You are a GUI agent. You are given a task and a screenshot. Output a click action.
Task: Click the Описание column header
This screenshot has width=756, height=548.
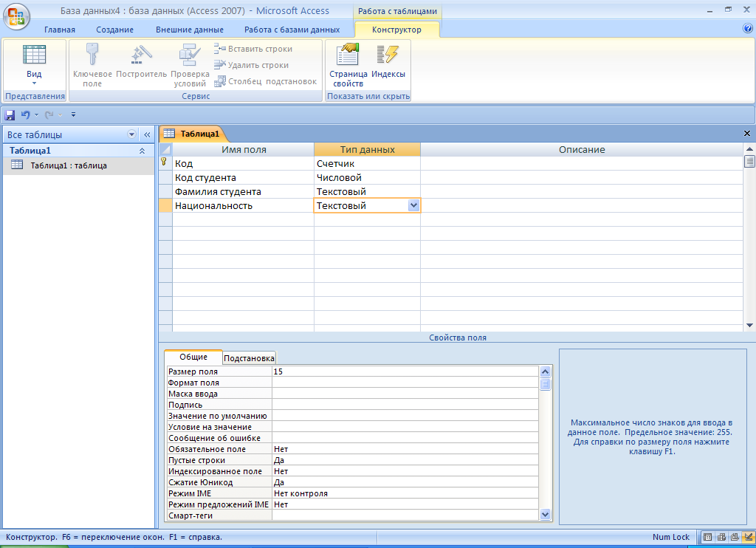(x=582, y=149)
